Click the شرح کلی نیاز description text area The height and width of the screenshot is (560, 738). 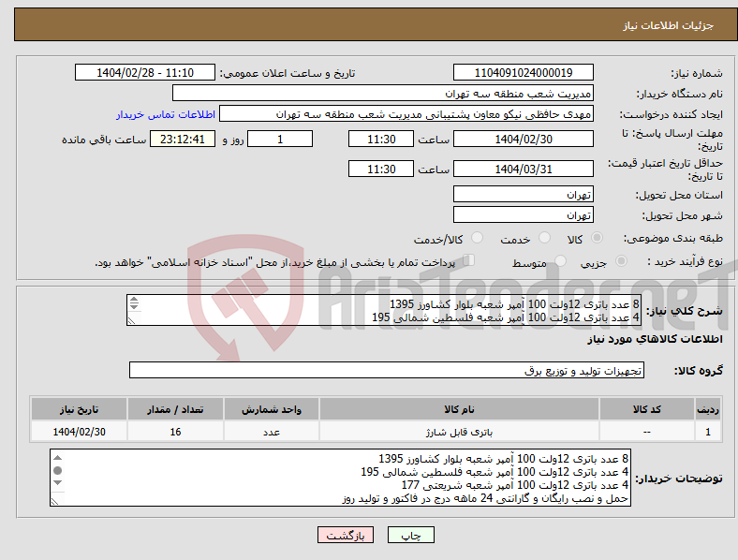[384, 310]
